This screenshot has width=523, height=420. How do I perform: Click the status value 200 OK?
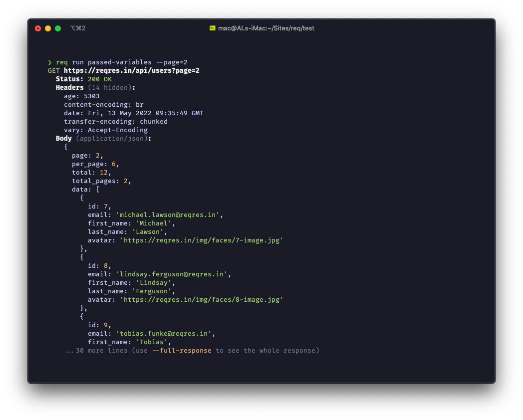click(x=100, y=79)
